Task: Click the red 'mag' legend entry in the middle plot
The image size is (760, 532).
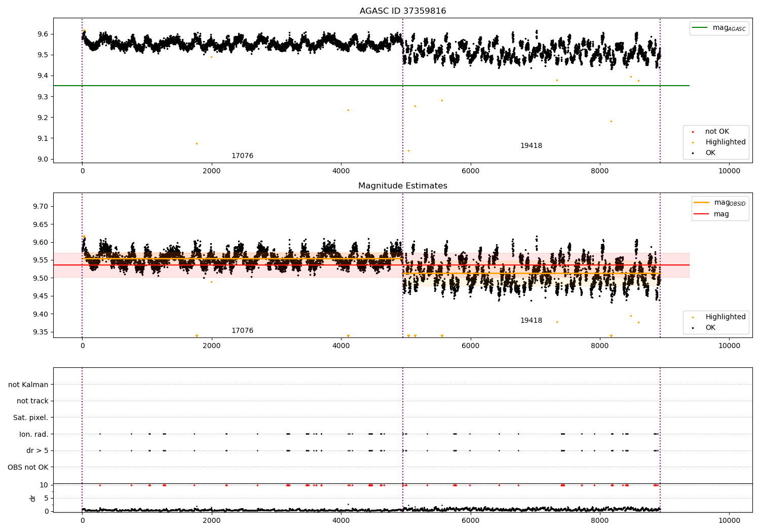Action: pos(711,214)
